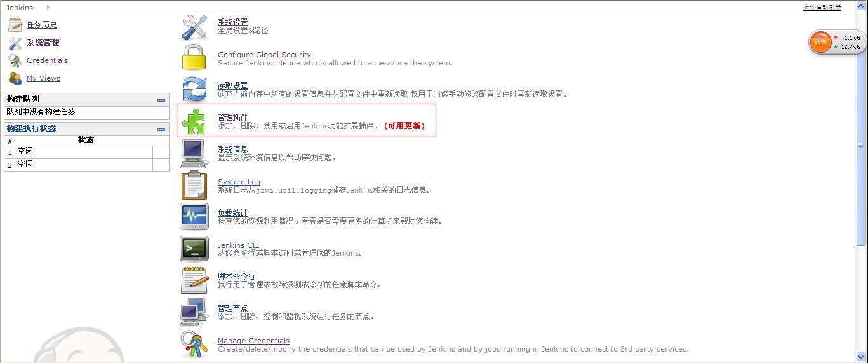Click the padlock icon for Configure Global Security

(194, 57)
